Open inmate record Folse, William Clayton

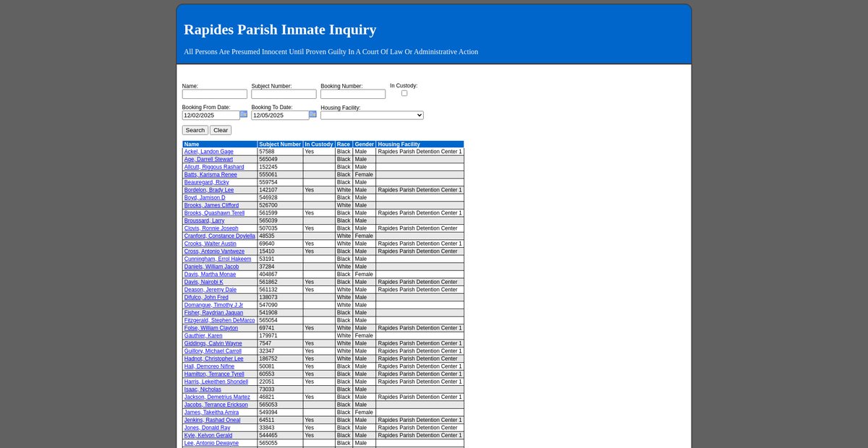211,328
